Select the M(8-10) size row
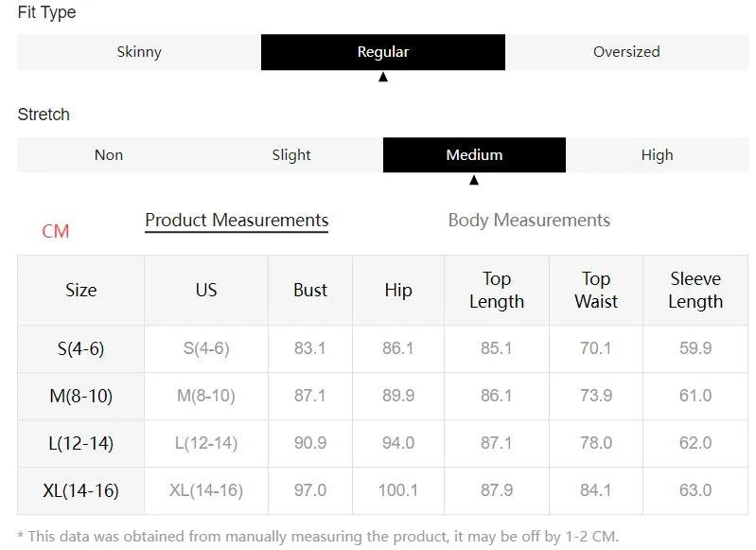Image resolution: width=756 pixels, height=550 pixels. click(383, 396)
